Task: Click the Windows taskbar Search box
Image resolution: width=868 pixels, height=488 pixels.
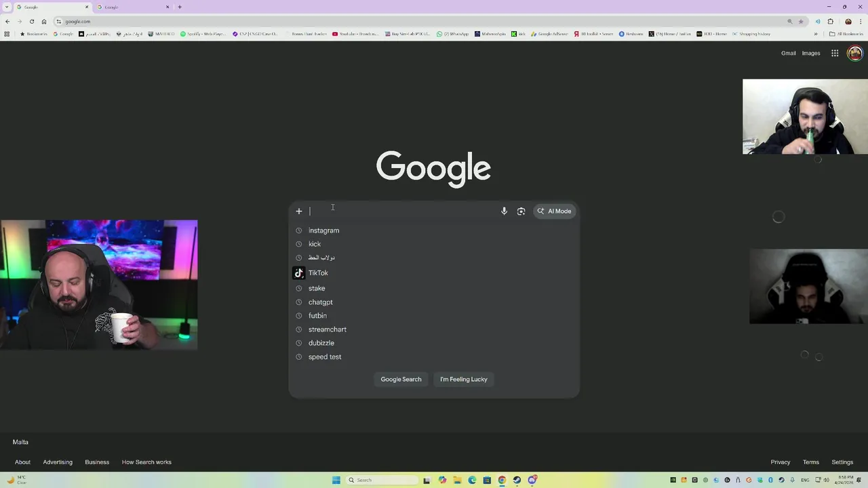Action: click(382, 480)
